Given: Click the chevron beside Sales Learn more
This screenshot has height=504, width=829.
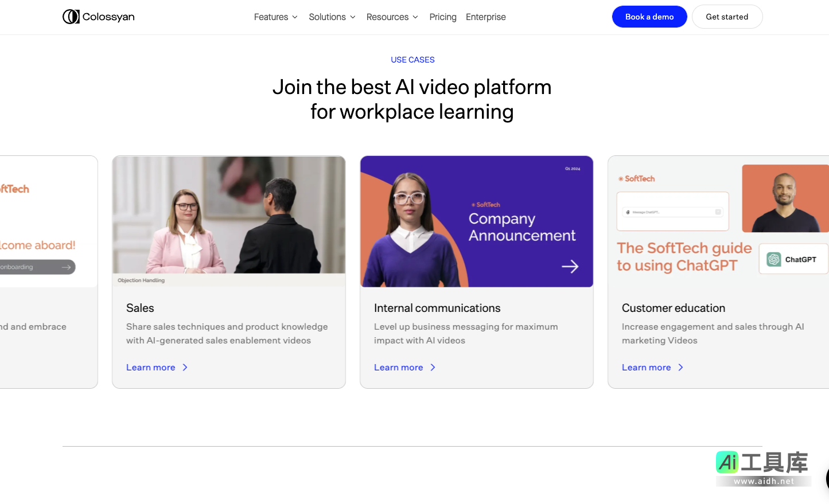Looking at the screenshot, I should tap(185, 368).
